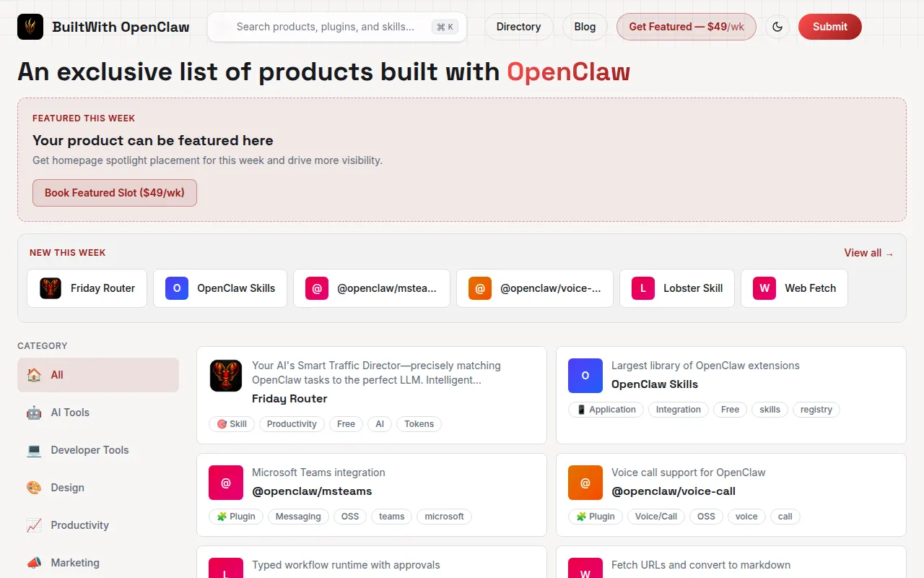
Task: Click the BuiltWith OpenClaw logo icon
Action: coord(30,27)
